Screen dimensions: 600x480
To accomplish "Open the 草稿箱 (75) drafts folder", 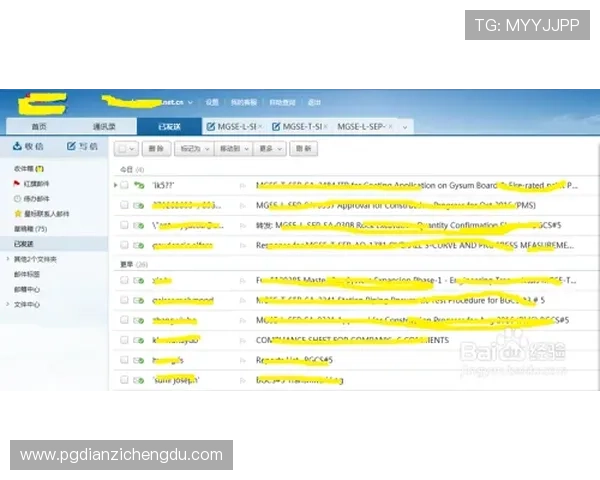I will [x=30, y=229].
